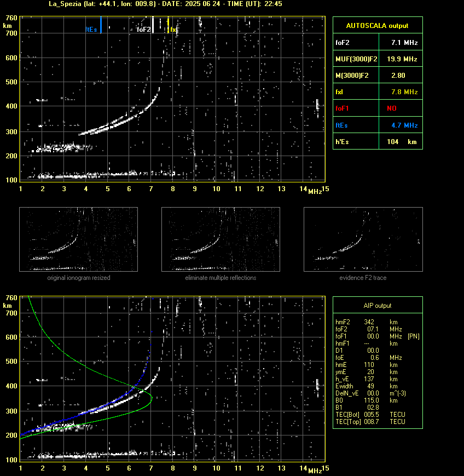Click the TEC[Bot] 005.5 TECU row
The image size is (464, 476).
(370, 415)
